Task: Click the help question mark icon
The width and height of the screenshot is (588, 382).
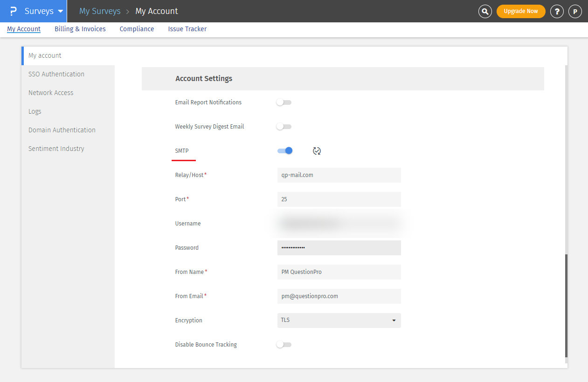Action: coord(557,11)
